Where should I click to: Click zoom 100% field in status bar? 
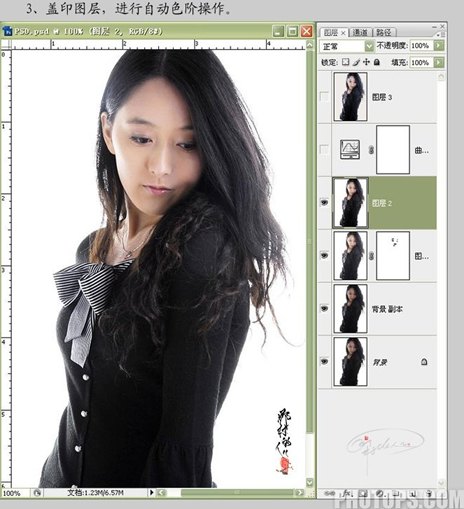coord(15,493)
